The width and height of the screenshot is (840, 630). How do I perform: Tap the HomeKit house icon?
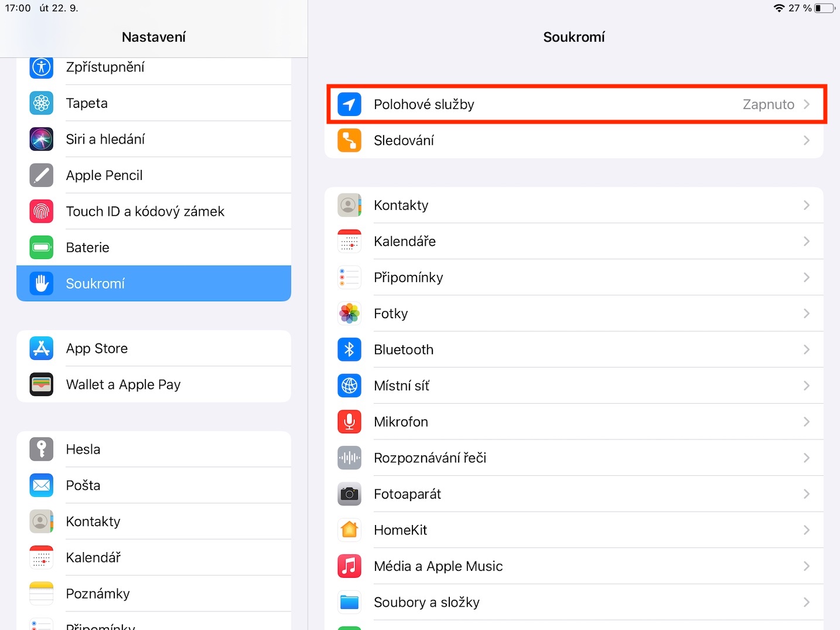point(349,530)
